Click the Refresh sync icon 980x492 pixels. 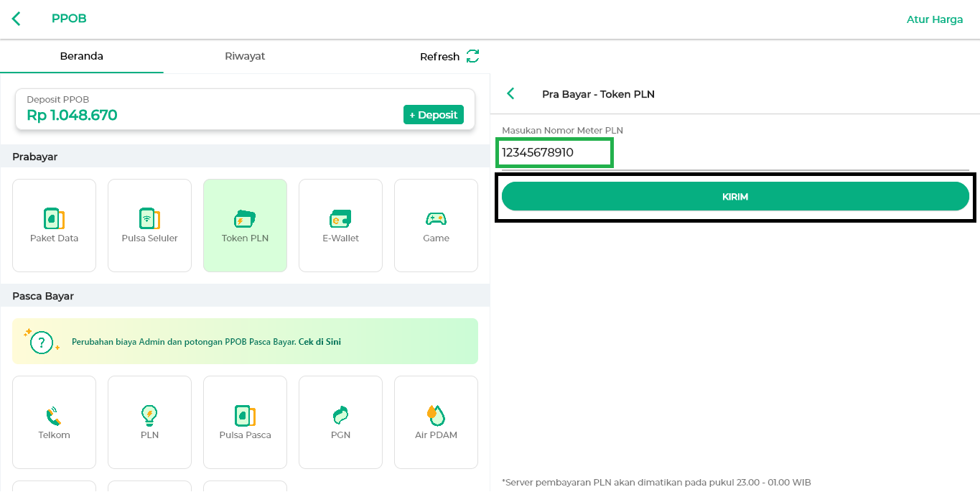point(472,56)
